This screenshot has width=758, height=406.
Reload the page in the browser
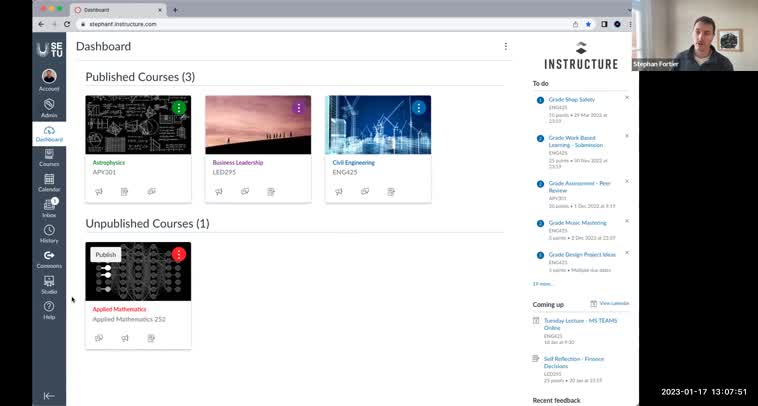pyautogui.click(x=67, y=24)
